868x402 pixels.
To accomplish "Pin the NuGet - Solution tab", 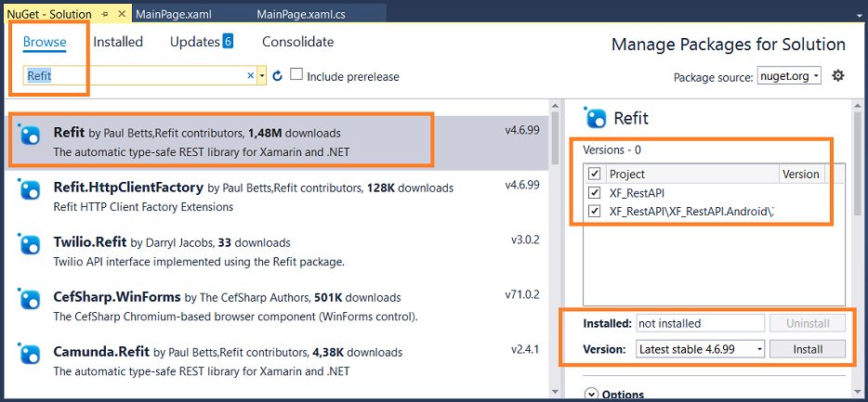I will [x=105, y=14].
